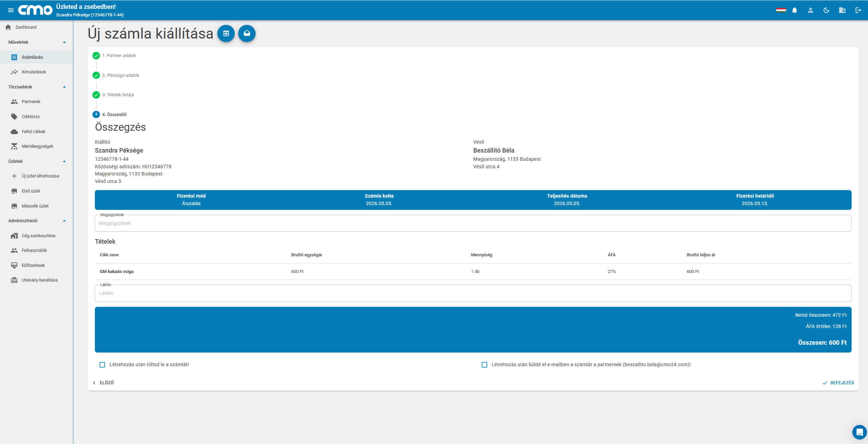Screen dimensions: 868x444
Task: Click the GM kakaós csiga item row
Action: (x=473, y=272)
